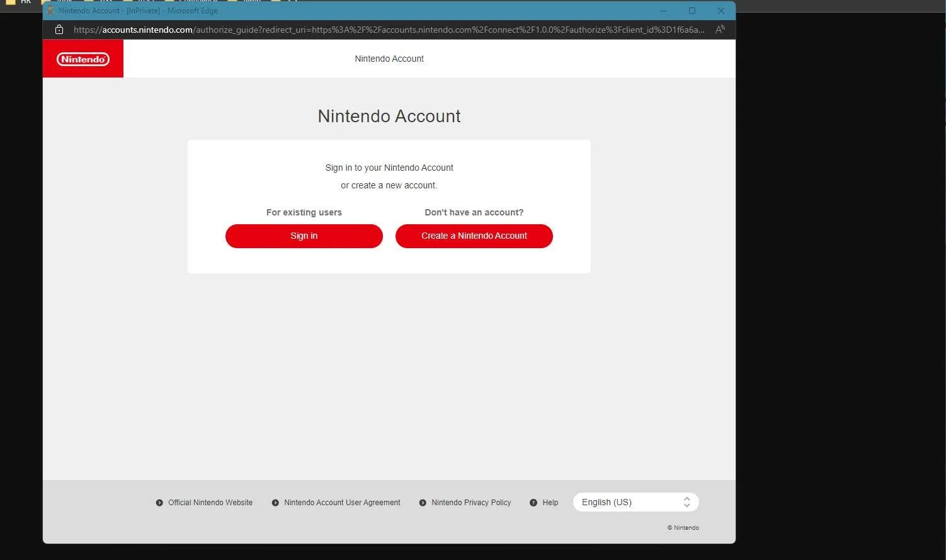Maximize the Edge window
946x560 pixels.
692,11
